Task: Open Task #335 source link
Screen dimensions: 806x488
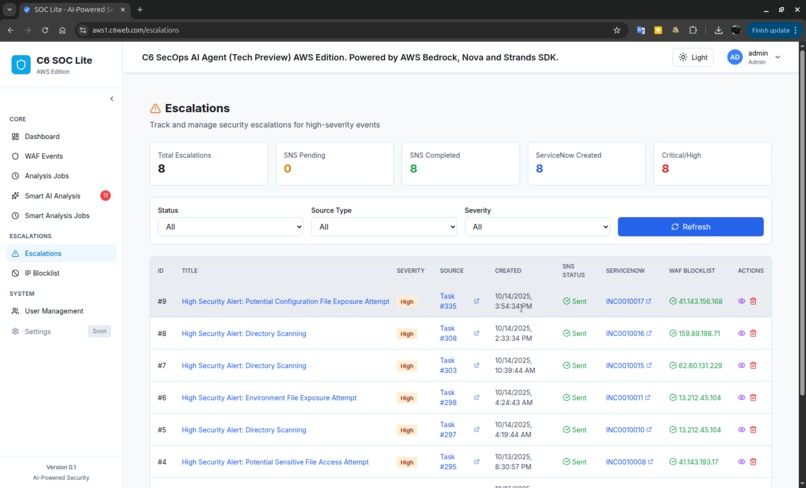Action: 448,301
